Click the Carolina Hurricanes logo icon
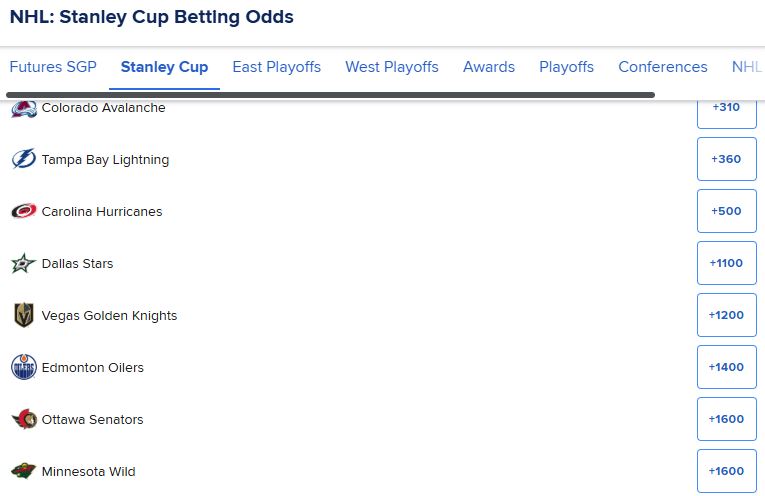 [x=24, y=212]
